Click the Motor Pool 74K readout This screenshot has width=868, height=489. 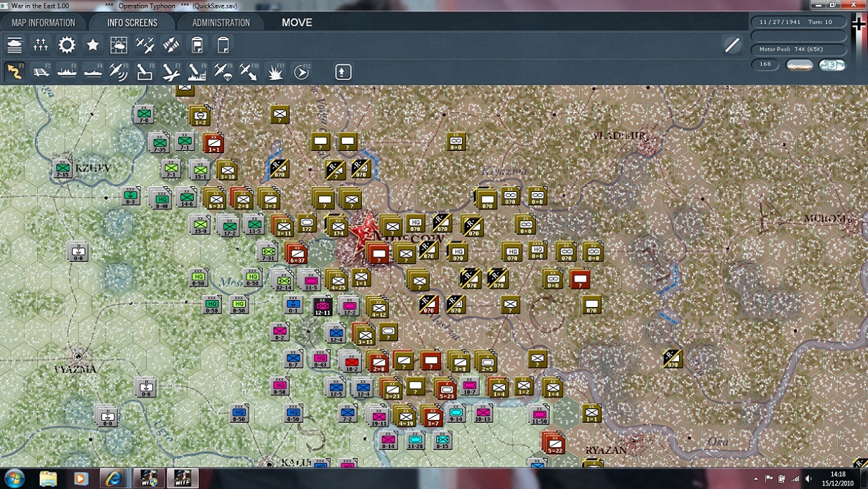798,50
